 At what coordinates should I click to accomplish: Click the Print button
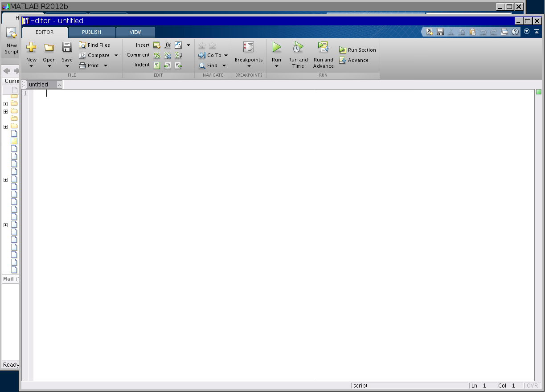tap(89, 65)
